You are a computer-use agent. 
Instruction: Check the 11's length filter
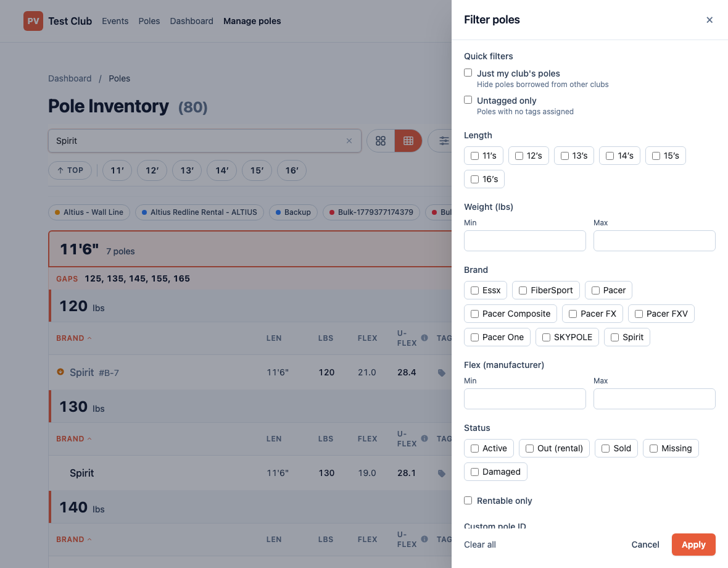[474, 156]
